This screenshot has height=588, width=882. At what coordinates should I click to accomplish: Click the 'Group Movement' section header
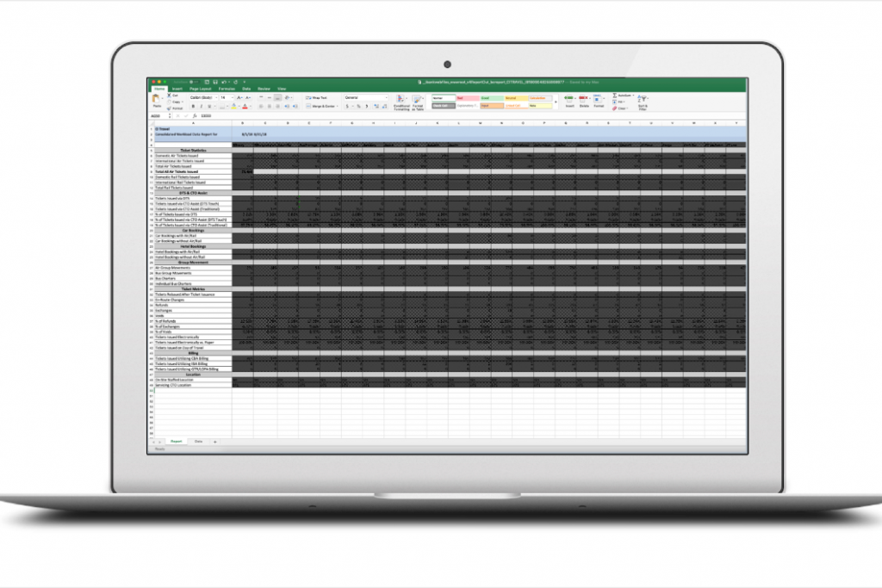click(x=193, y=263)
